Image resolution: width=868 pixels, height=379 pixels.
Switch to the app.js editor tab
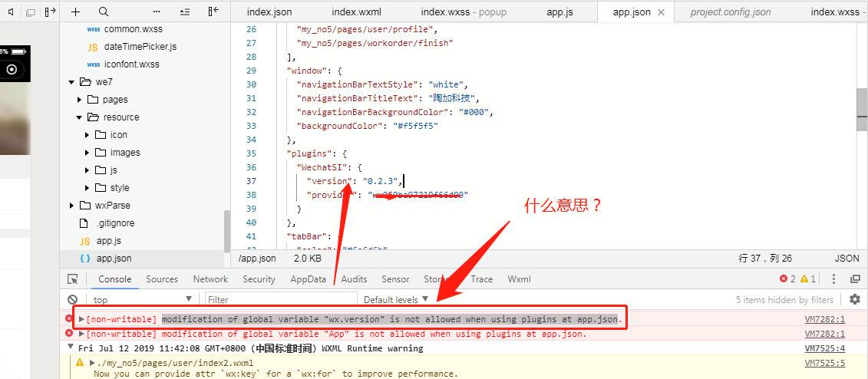point(559,12)
